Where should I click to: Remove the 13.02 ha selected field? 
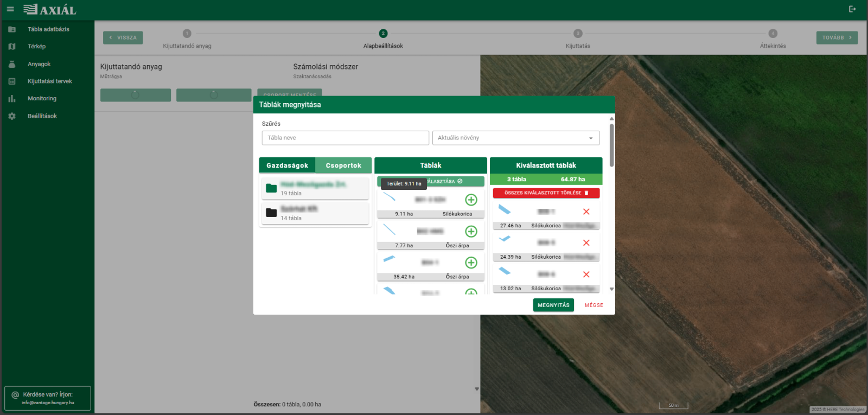pos(586,274)
